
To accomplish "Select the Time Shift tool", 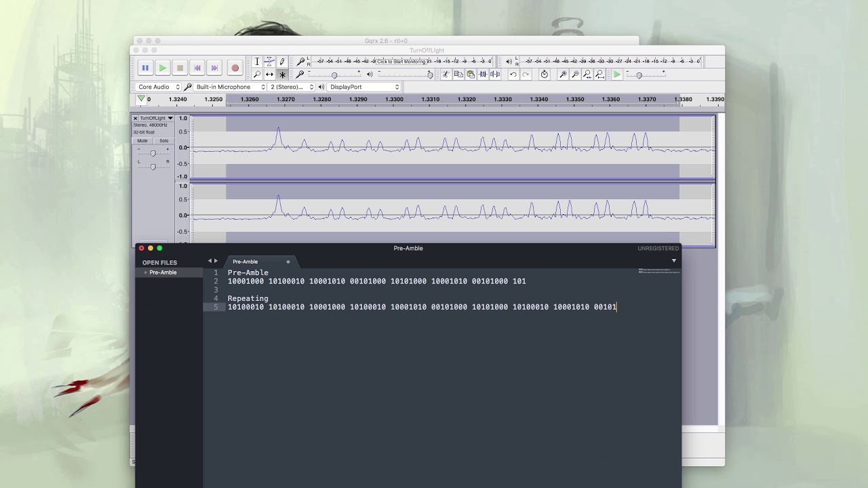I will 269,75.
